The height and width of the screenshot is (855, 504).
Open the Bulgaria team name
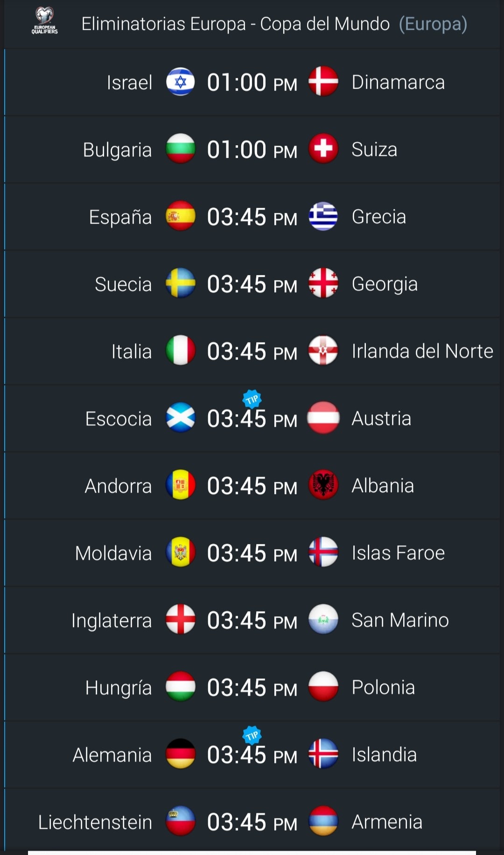tap(117, 150)
